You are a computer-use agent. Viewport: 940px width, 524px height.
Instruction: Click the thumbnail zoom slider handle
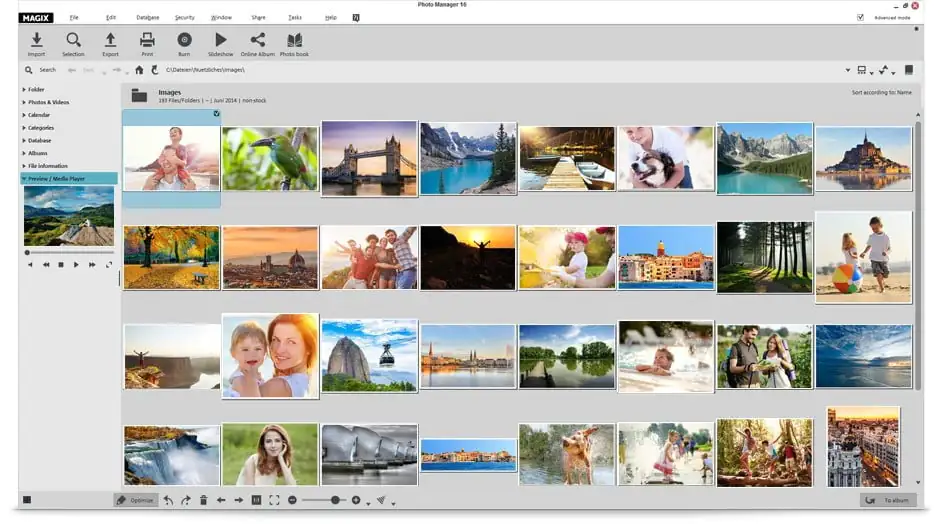pos(335,500)
